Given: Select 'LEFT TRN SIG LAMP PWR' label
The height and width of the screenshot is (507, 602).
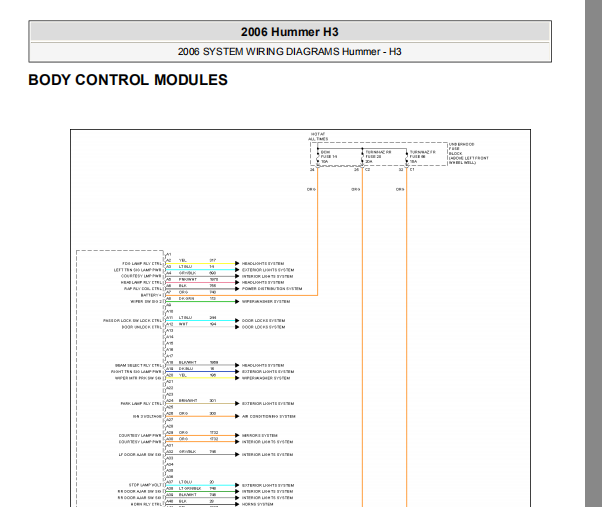Looking at the screenshot, I should click(137, 270).
